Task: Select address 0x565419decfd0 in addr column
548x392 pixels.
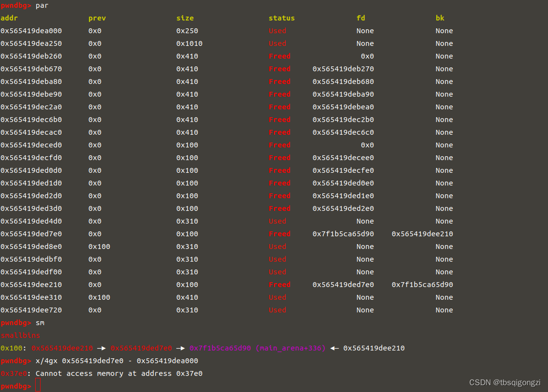Action: pyautogui.click(x=31, y=158)
